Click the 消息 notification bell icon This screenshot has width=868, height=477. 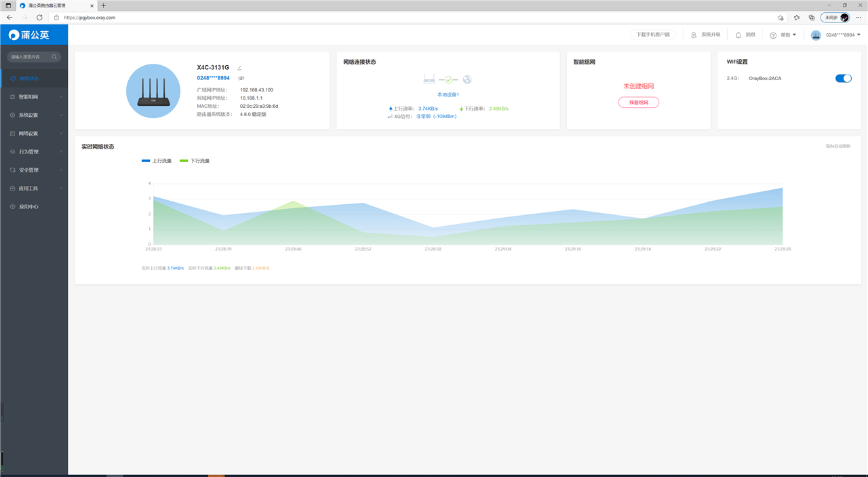pyautogui.click(x=738, y=35)
